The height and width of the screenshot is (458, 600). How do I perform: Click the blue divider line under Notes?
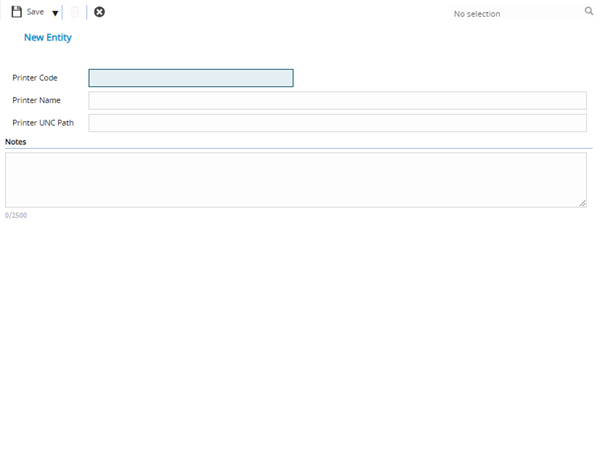coord(300,148)
